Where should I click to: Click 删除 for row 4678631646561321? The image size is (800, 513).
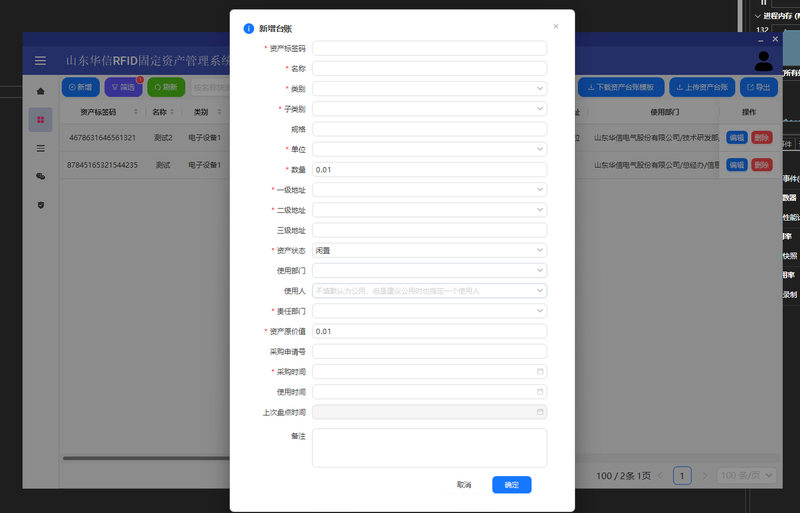[x=762, y=137]
